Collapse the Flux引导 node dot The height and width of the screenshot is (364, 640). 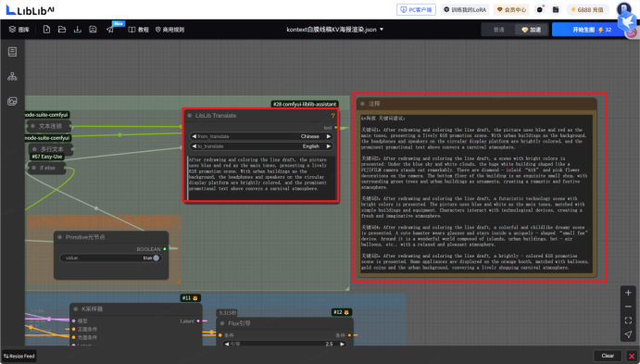coord(222,323)
